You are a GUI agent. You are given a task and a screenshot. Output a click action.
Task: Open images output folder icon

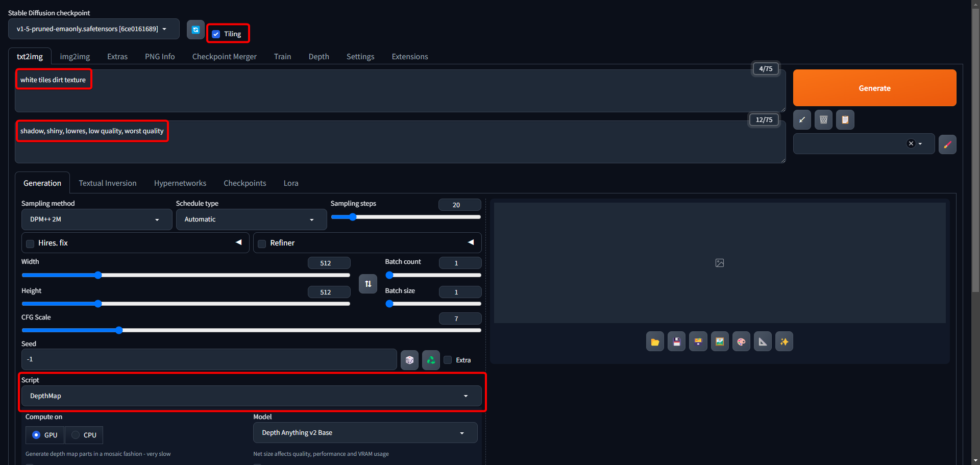click(x=655, y=342)
